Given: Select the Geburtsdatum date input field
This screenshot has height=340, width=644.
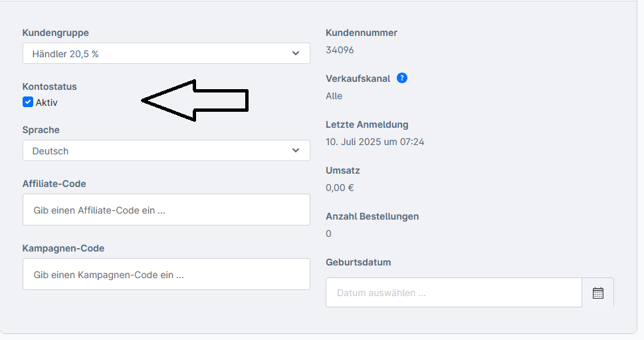Looking at the screenshot, I should pos(453,293).
